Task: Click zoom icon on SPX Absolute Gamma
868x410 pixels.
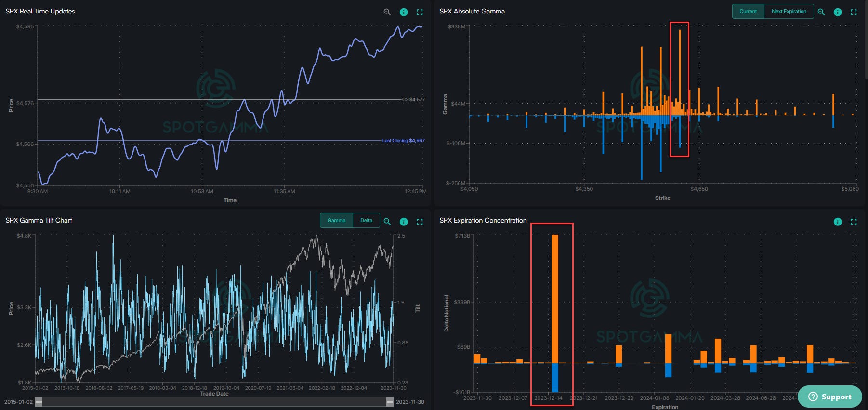Action: 821,12
